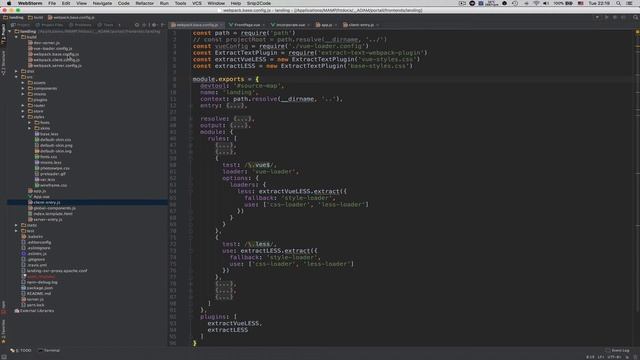The width and height of the screenshot is (640, 360).
Task: Open package.json file
Action: 37,288
